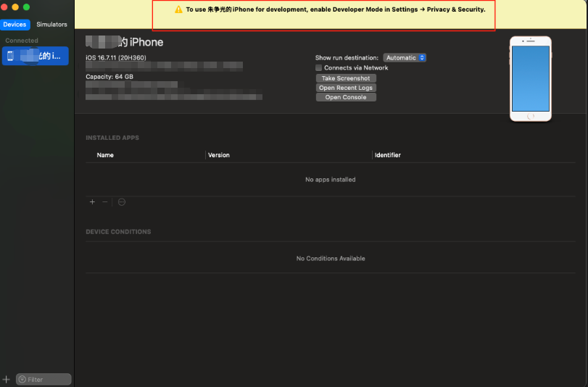The width and height of the screenshot is (588, 387).
Task: Select the connected iPhone in the sidebar
Action: tap(36, 56)
